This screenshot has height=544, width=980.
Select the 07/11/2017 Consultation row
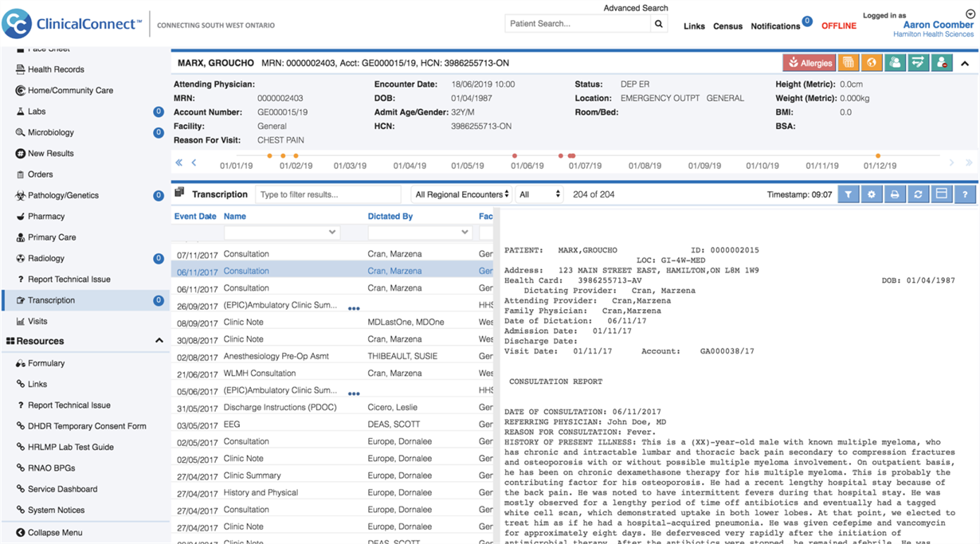332,254
